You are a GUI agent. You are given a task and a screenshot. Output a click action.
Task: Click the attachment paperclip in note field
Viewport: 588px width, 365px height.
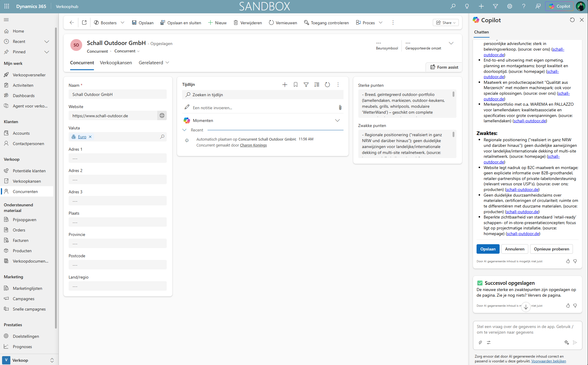pyautogui.click(x=340, y=107)
